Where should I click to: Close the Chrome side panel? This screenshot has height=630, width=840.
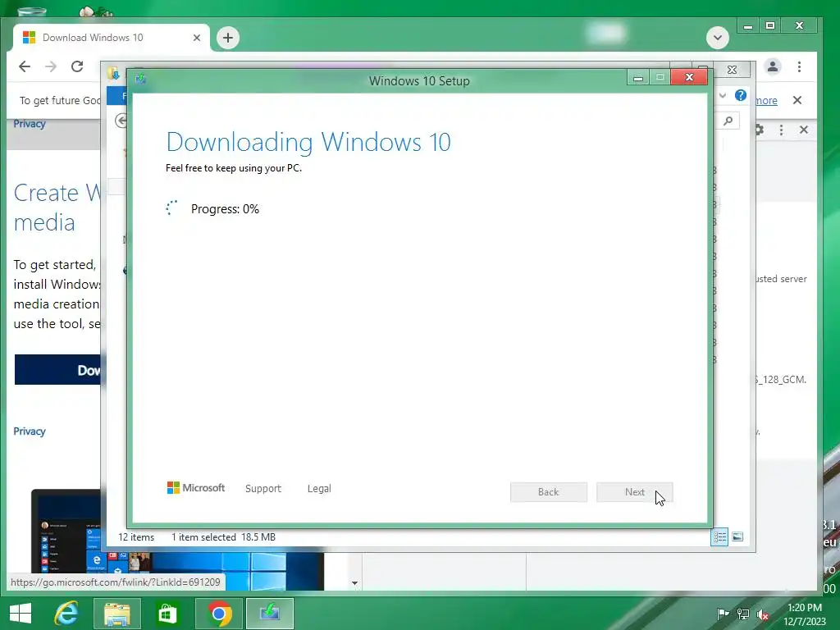tap(804, 130)
